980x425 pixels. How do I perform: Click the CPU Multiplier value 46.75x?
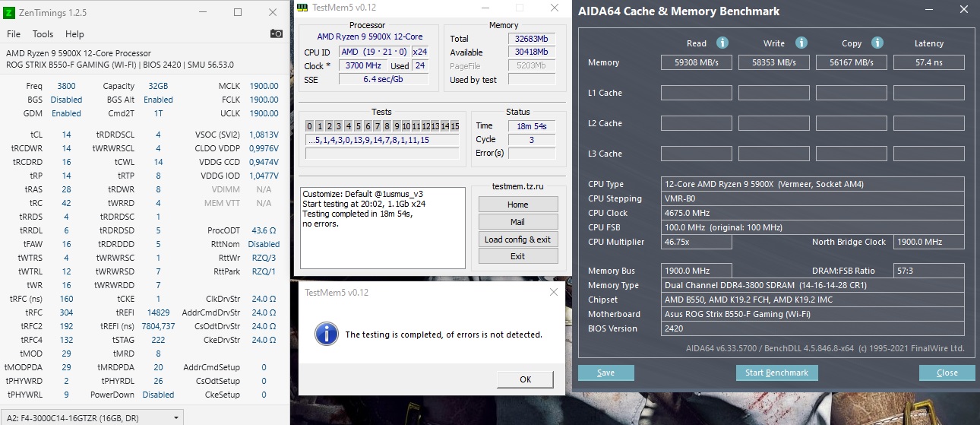coord(696,242)
